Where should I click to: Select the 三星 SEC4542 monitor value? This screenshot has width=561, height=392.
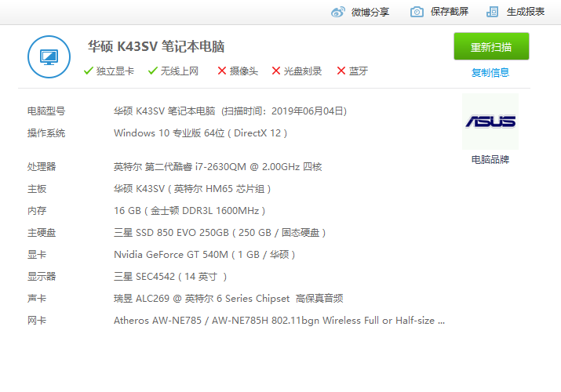[x=170, y=277]
